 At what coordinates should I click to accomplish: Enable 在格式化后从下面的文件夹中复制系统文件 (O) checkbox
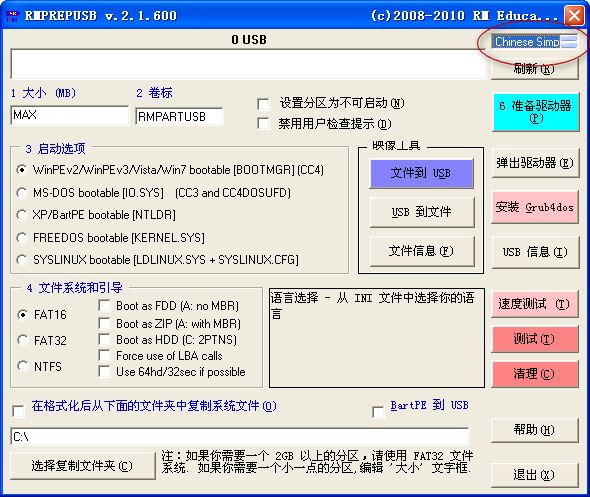pos(18,411)
